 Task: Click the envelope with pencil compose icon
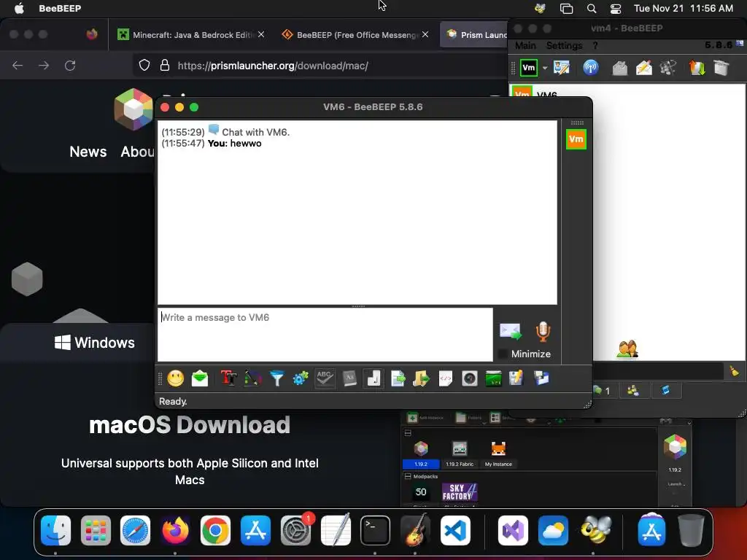point(643,68)
